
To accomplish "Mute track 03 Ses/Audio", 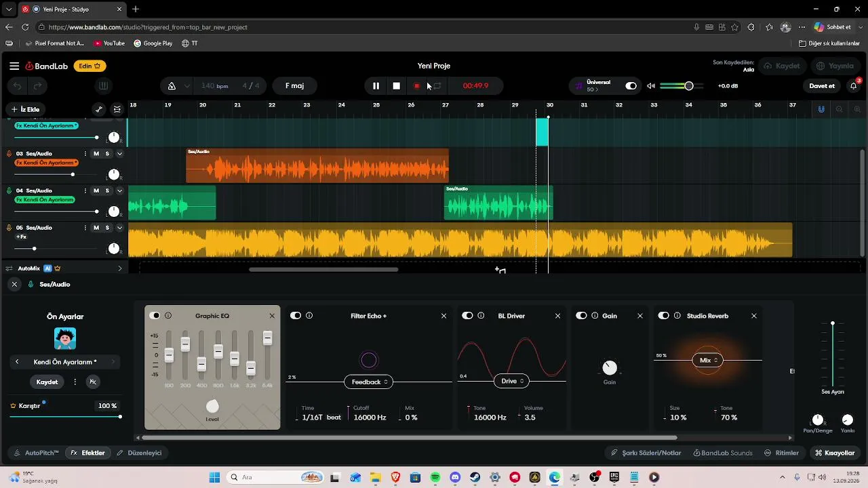I will click(x=96, y=154).
